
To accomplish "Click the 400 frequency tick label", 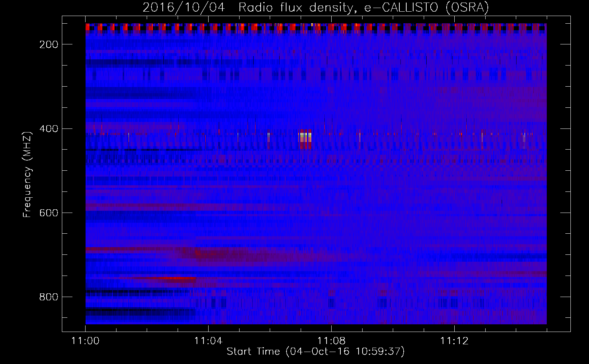I will pyautogui.click(x=49, y=129).
